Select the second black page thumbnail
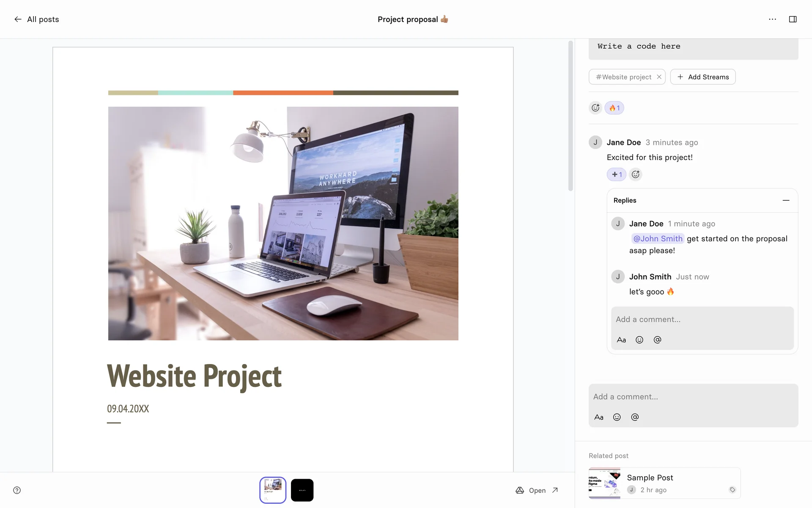 click(x=302, y=490)
